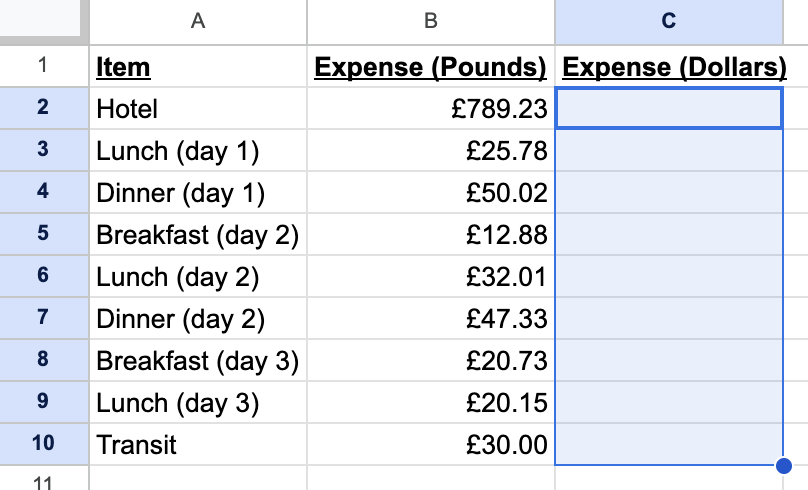
Task: Select column B header
Action: point(430,20)
